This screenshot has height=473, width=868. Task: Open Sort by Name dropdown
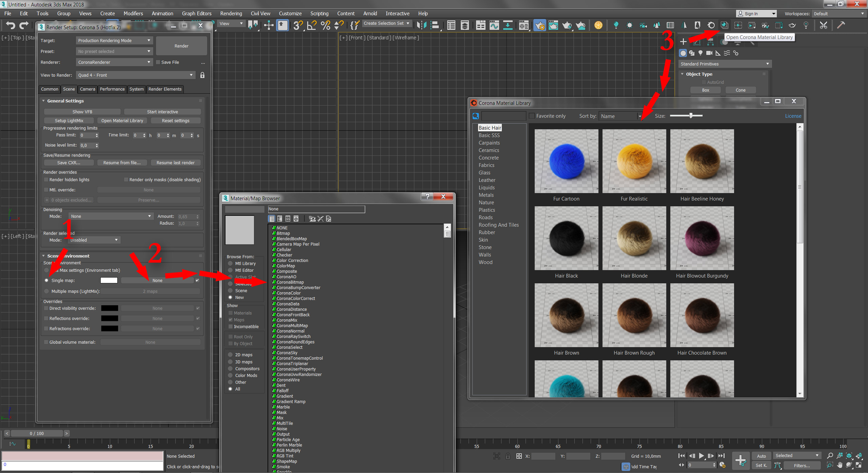pyautogui.click(x=620, y=116)
